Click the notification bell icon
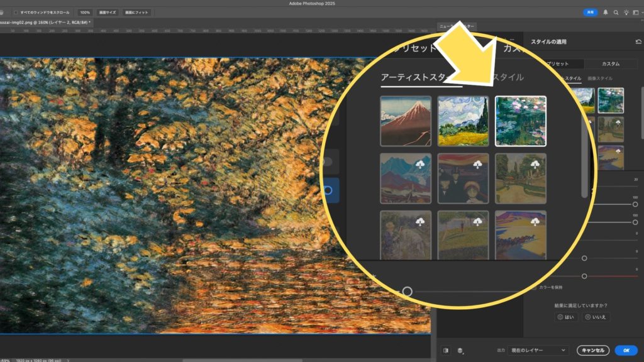This screenshot has height=362, width=644. click(606, 13)
